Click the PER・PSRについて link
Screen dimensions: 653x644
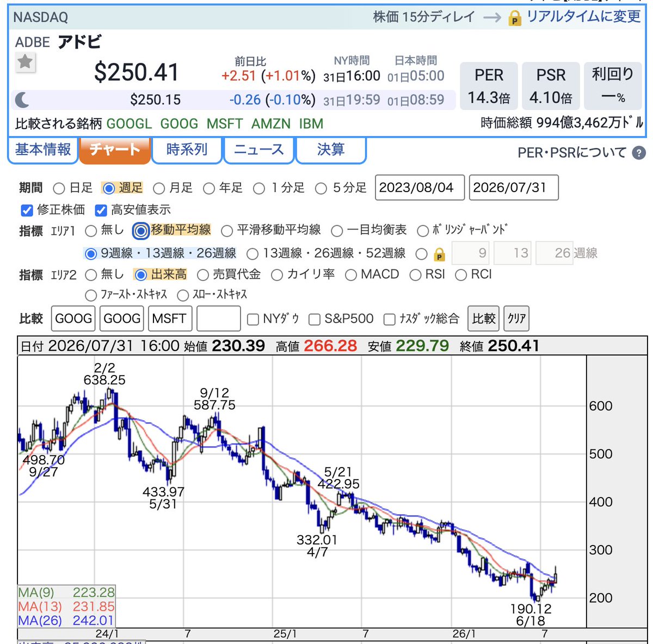572,153
